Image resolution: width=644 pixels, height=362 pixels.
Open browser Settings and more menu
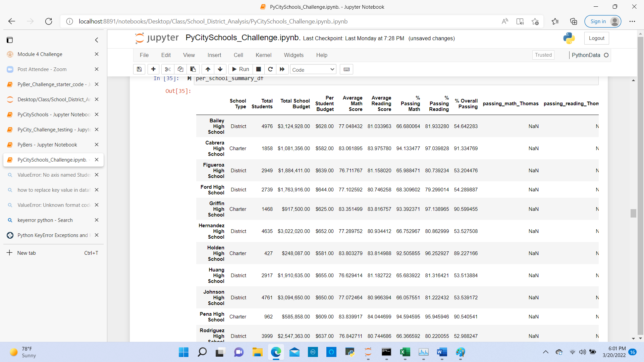click(x=632, y=21)
